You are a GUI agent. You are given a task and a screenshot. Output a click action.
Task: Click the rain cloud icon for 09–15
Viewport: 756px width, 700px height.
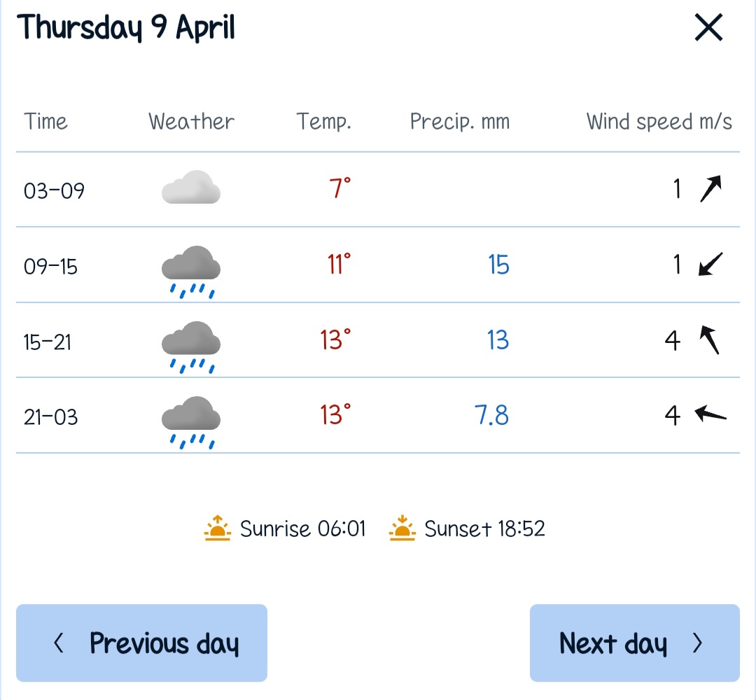point(191,270)
